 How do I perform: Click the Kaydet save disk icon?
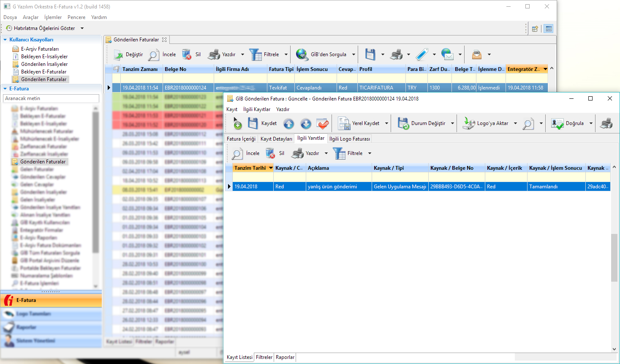click(x=253, y=123)
